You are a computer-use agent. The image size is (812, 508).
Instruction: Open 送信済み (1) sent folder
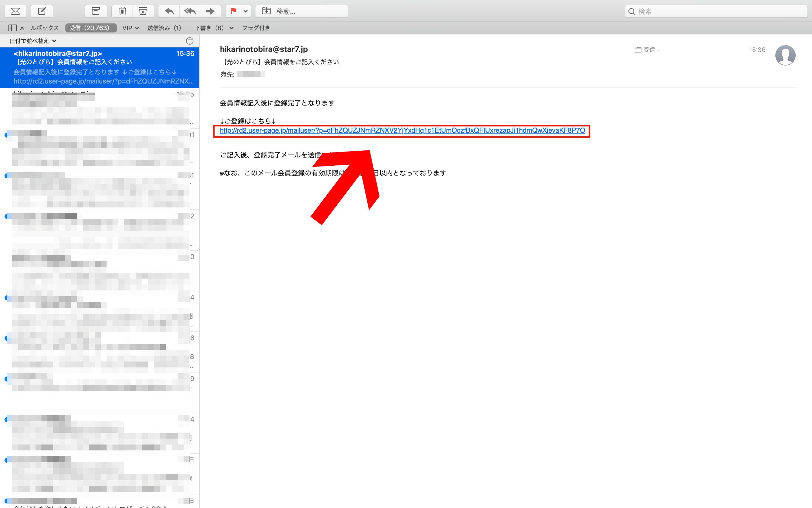pos(164,28)
